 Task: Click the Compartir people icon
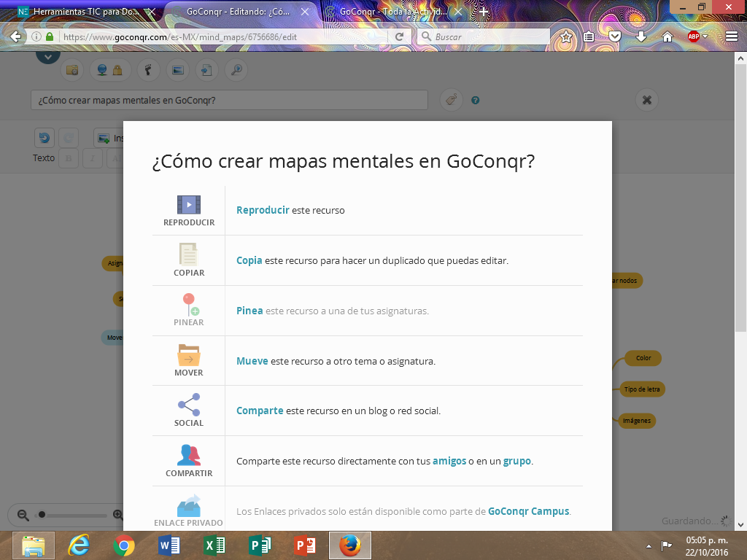[x=189, y=455]
